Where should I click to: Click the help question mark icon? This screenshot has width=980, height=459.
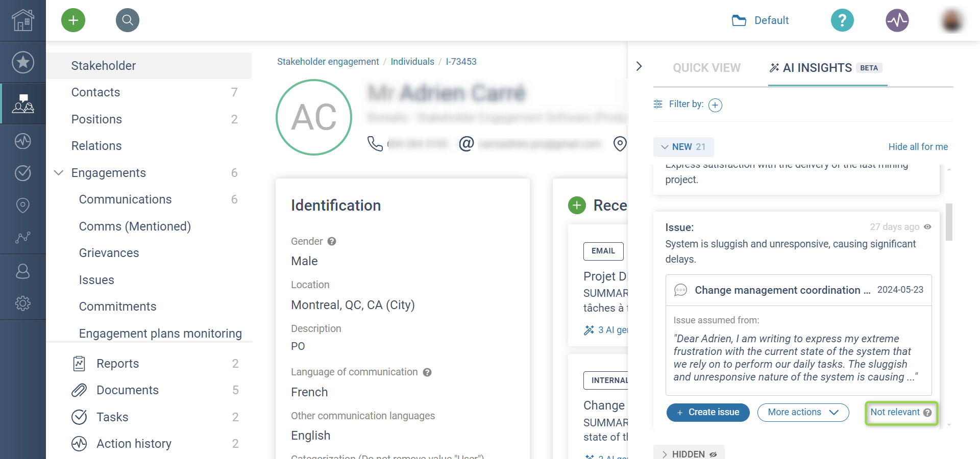point(842,20)
